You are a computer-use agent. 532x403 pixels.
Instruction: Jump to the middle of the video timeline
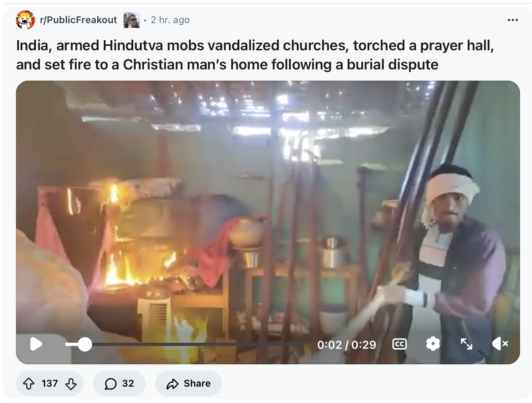[185, 344]
